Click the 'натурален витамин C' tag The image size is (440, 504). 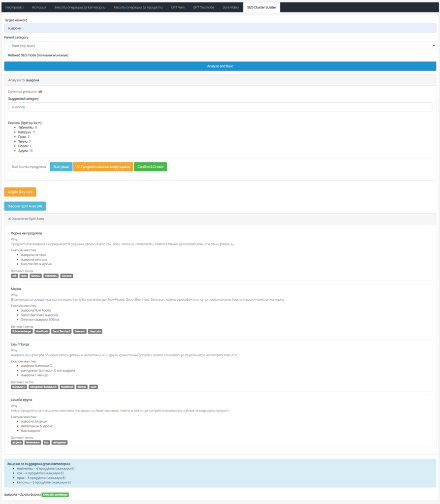(x=43, y=387)
